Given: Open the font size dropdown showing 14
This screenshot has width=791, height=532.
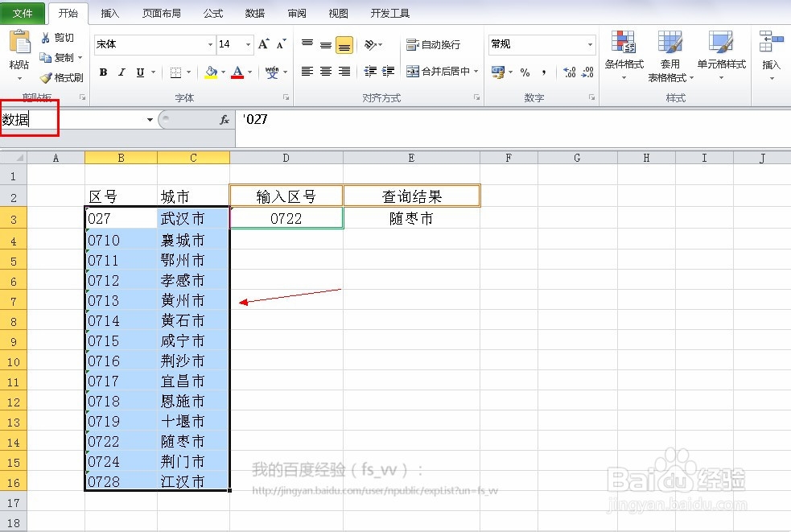Looking at the screenshot, I should pos(248,44).
